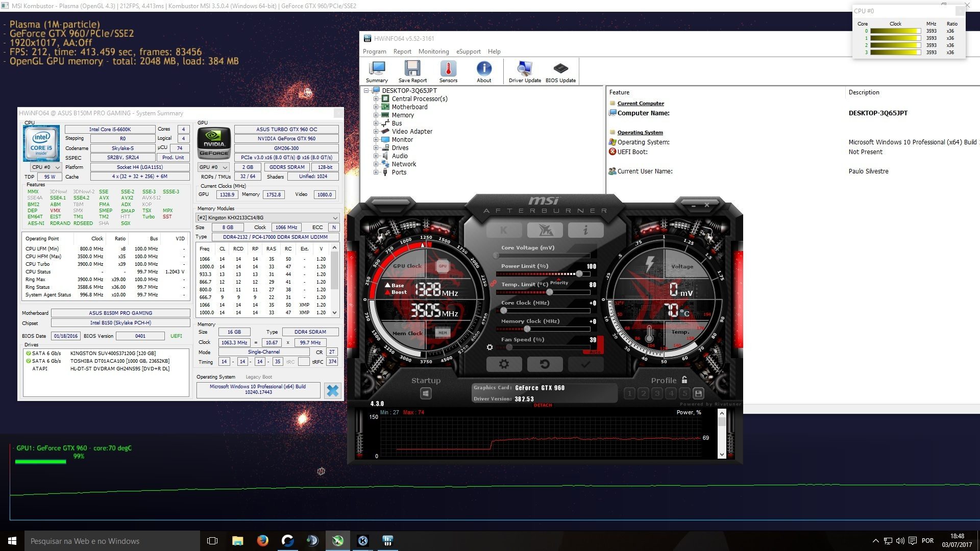Click the Current Computer heading link
Viewport: 980px width, 551px height.
click(641, 103)
